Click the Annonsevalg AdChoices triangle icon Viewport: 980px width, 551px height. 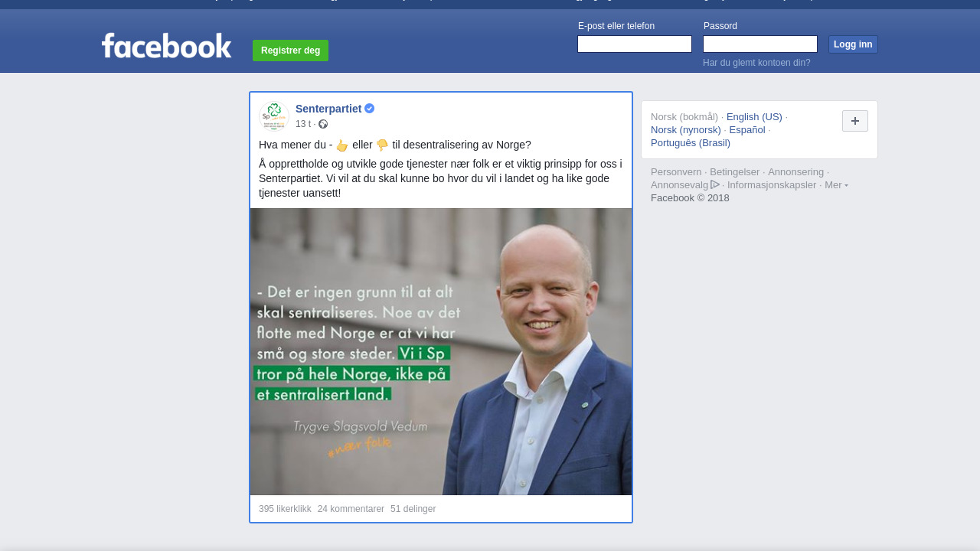click(x=715, y=184)
